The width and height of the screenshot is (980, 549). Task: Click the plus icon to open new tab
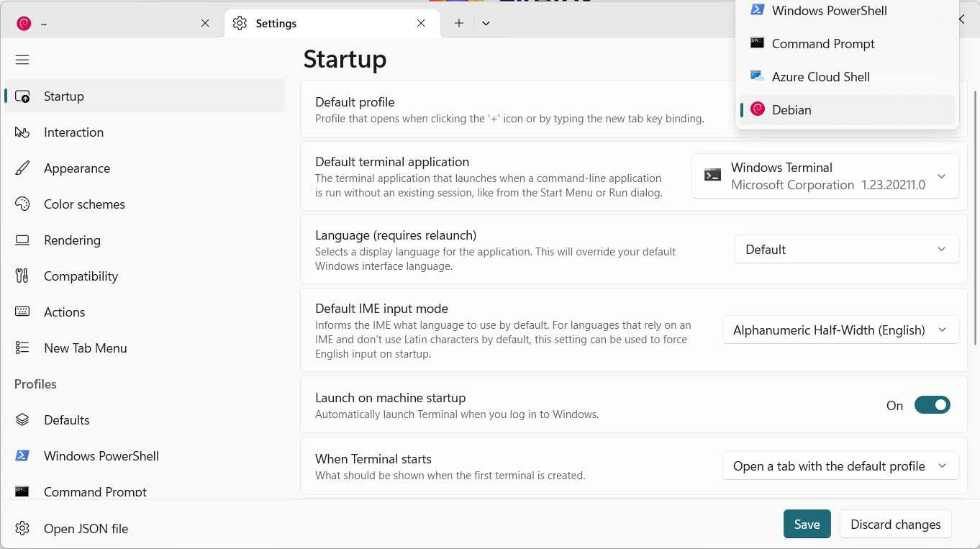pyautogui.click(x=458, y=23)
